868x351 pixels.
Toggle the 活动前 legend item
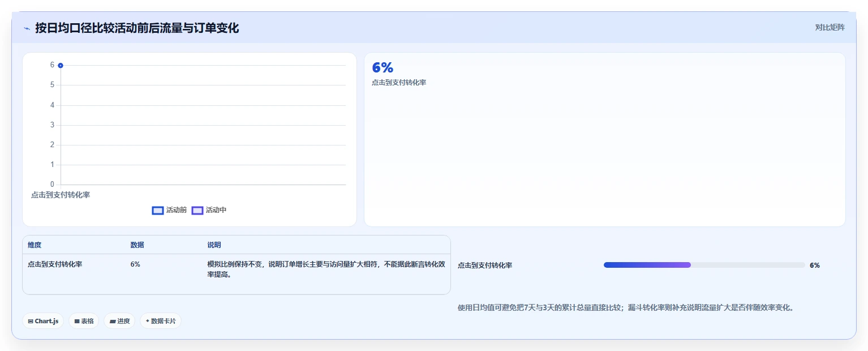tap(169, 210)
